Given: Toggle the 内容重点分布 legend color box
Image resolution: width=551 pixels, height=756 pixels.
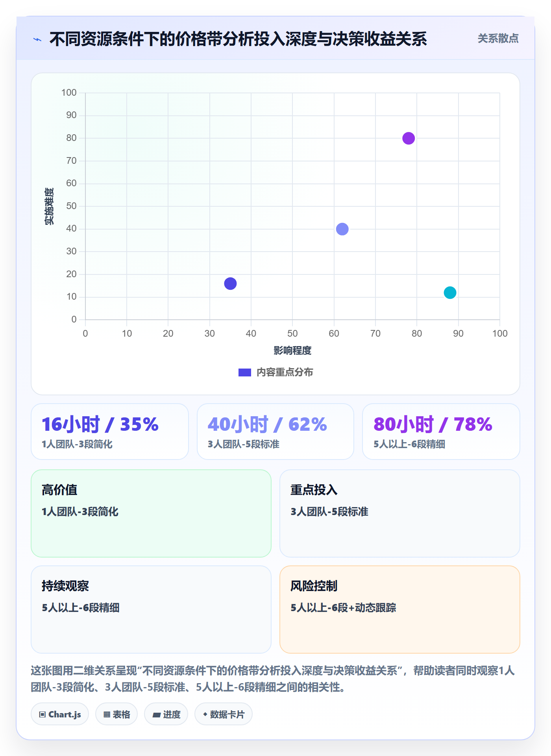Looking at the screenshot, I should 245,372.
